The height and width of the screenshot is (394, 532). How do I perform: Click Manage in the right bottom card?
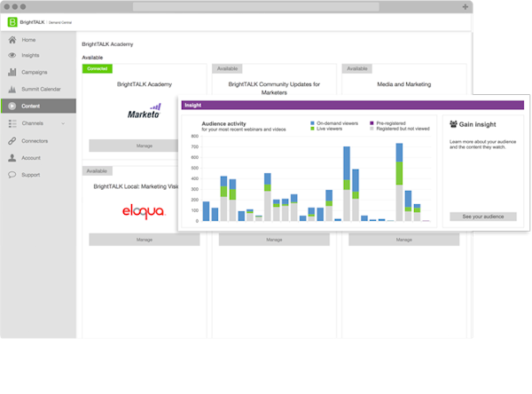(x=404, y=240)
